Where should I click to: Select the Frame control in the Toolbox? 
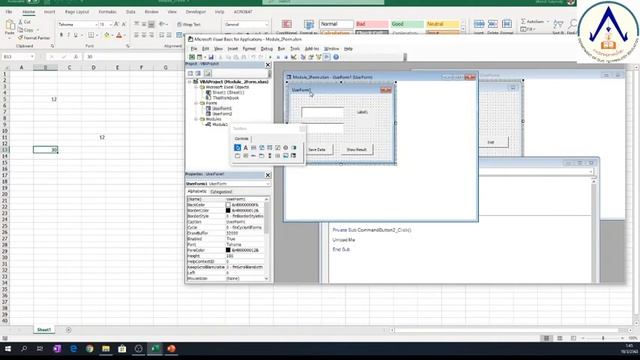click(238, 156)
